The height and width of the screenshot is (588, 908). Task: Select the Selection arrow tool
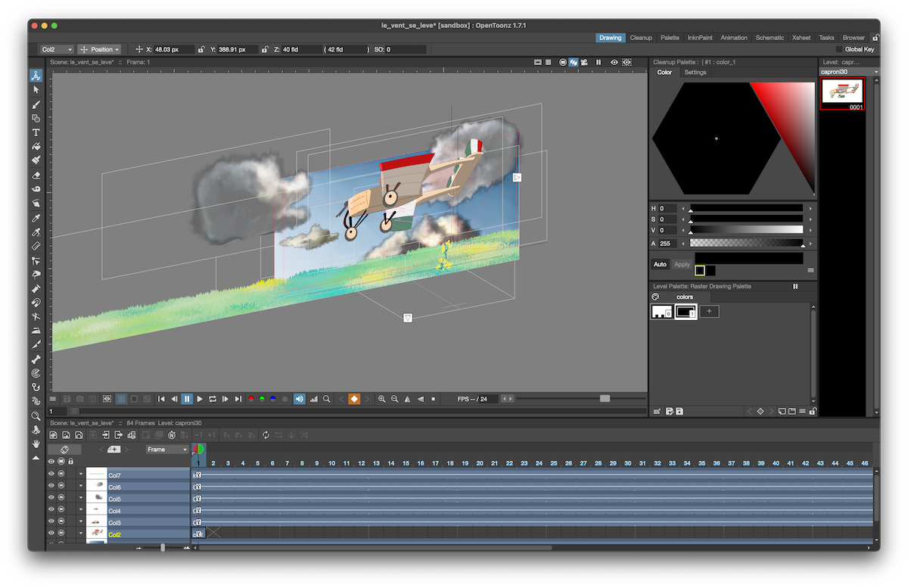click(36, 90)
